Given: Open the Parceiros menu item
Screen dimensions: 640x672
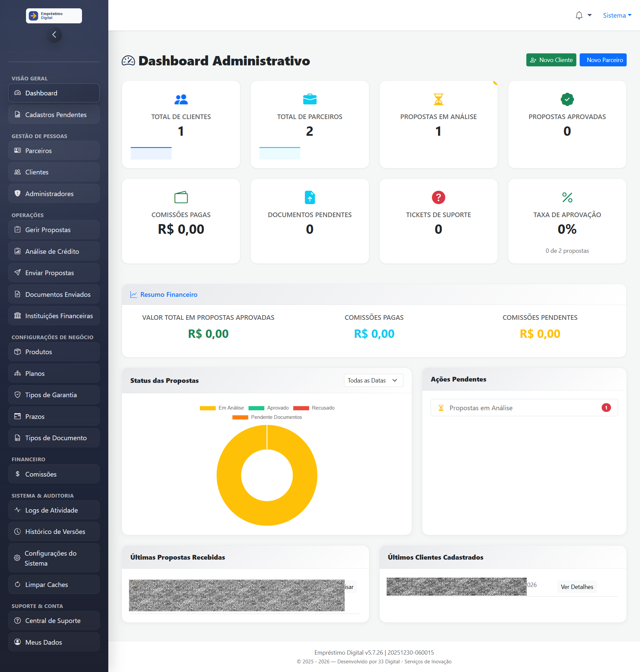Looking at the screenshot, I should [54, 150].
